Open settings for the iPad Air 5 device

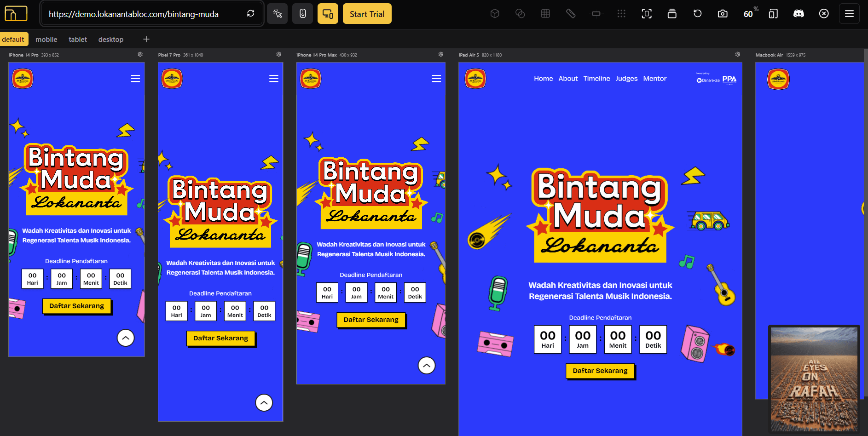[x=737, y=54]
